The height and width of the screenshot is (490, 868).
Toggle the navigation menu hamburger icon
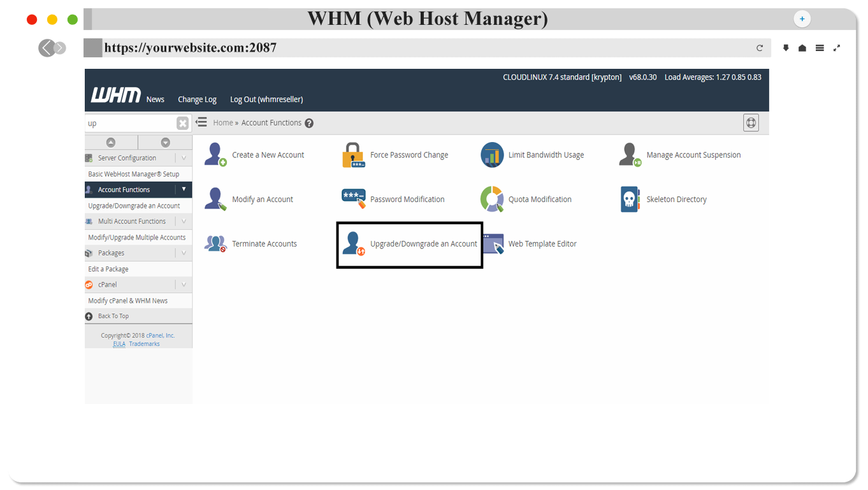pos(201,122)
